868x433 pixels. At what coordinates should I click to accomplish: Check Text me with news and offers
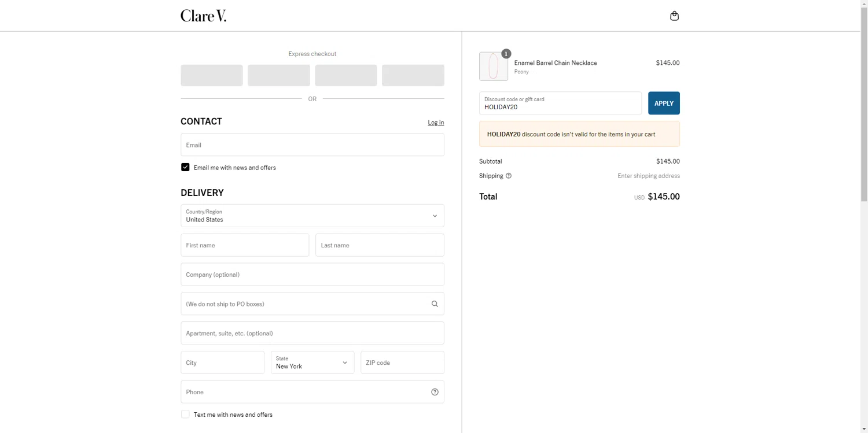click(185, 414)
